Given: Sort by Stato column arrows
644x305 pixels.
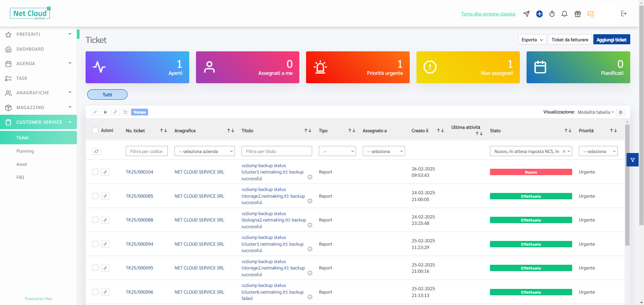Looking at the screenshot, I should tap(568, 131).
